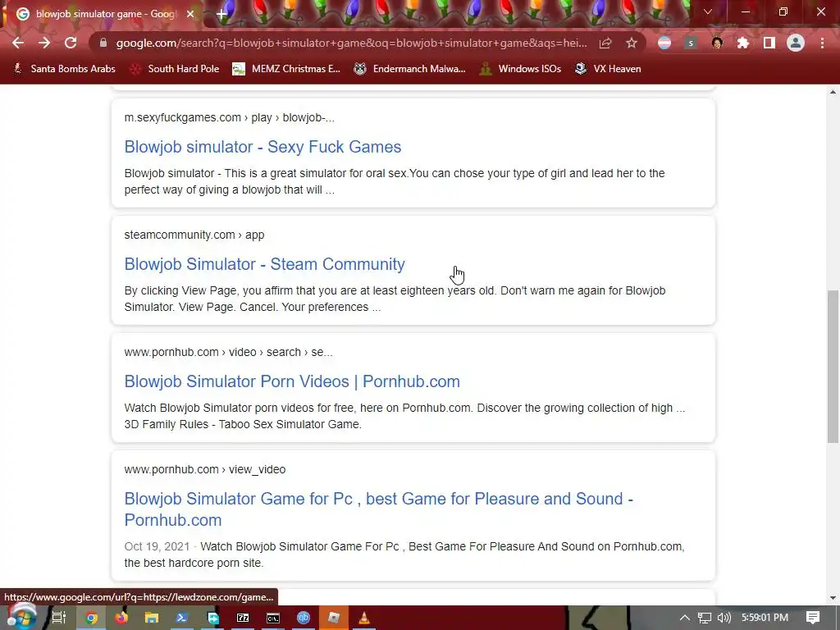Open the Windows ISOs bookmark

[x=520, y=69]
